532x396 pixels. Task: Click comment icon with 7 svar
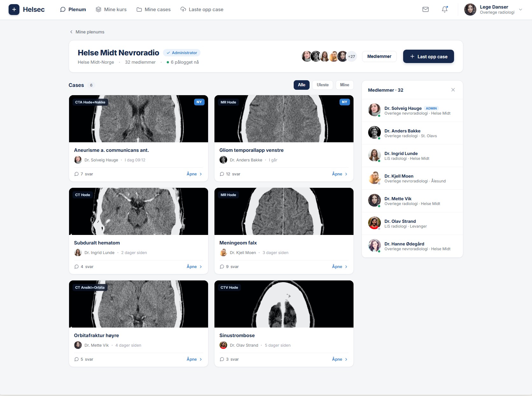(x=76, y=174)
